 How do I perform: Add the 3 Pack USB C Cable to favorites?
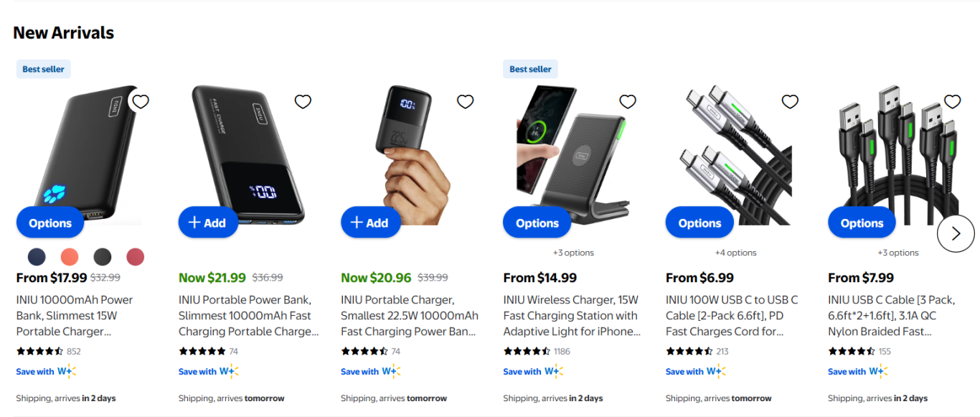[x=952, y=102]
